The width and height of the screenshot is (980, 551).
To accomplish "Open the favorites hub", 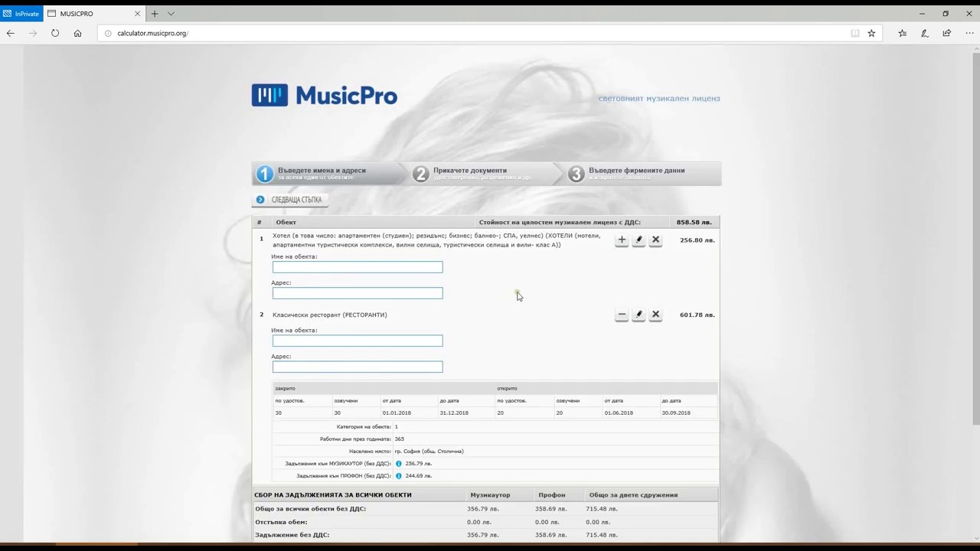I will click(x=903, y=33).
